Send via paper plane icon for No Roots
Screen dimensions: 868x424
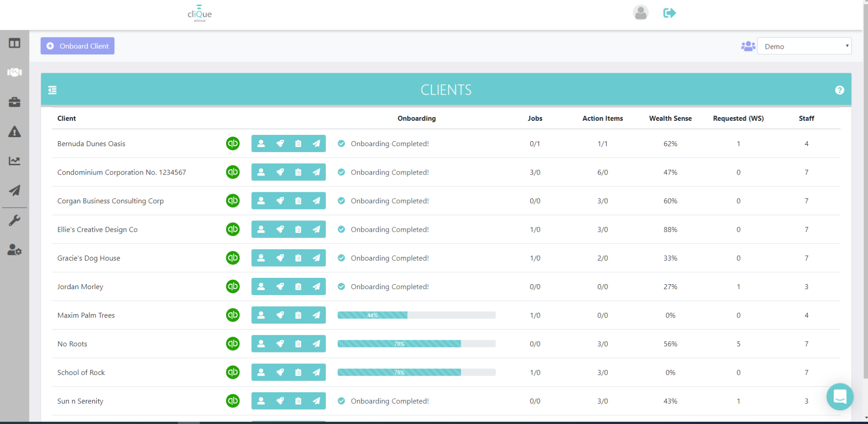316,343
